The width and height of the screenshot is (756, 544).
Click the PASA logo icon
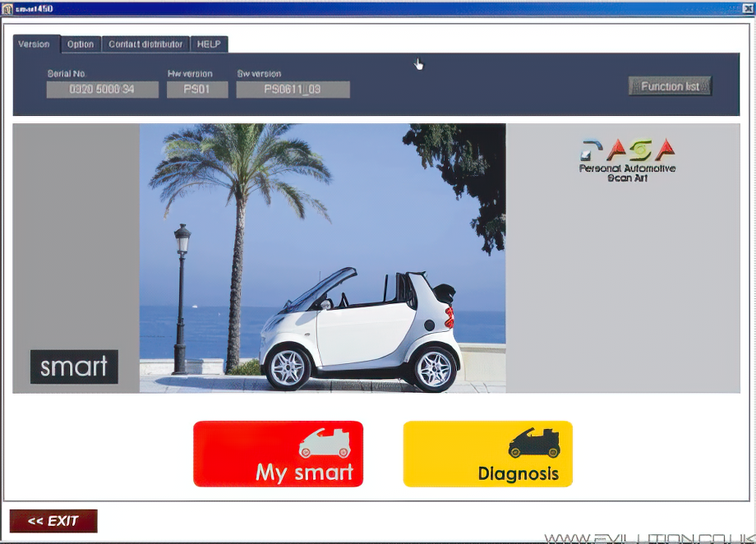click(x=627, y=150)
